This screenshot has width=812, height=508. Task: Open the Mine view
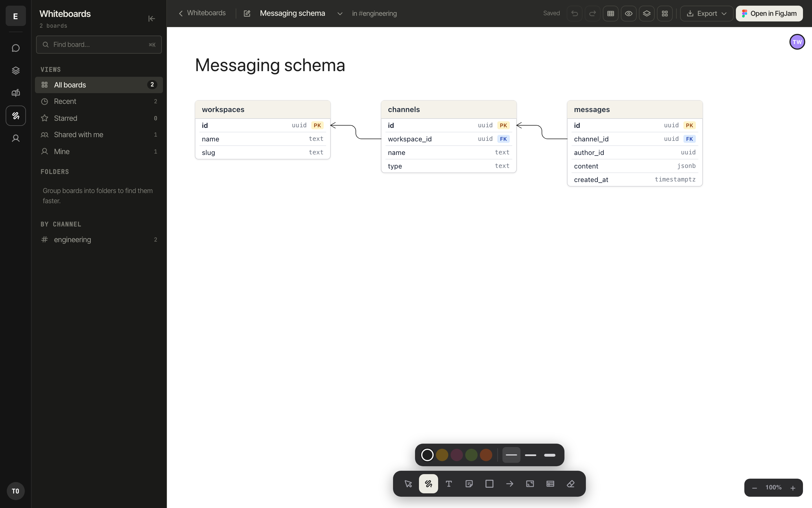pyautogui.click(x=99, y=152)
